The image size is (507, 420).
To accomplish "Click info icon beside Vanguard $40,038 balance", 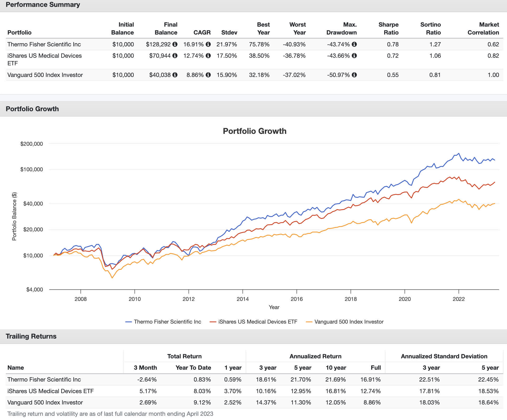I will pos(175,75).
